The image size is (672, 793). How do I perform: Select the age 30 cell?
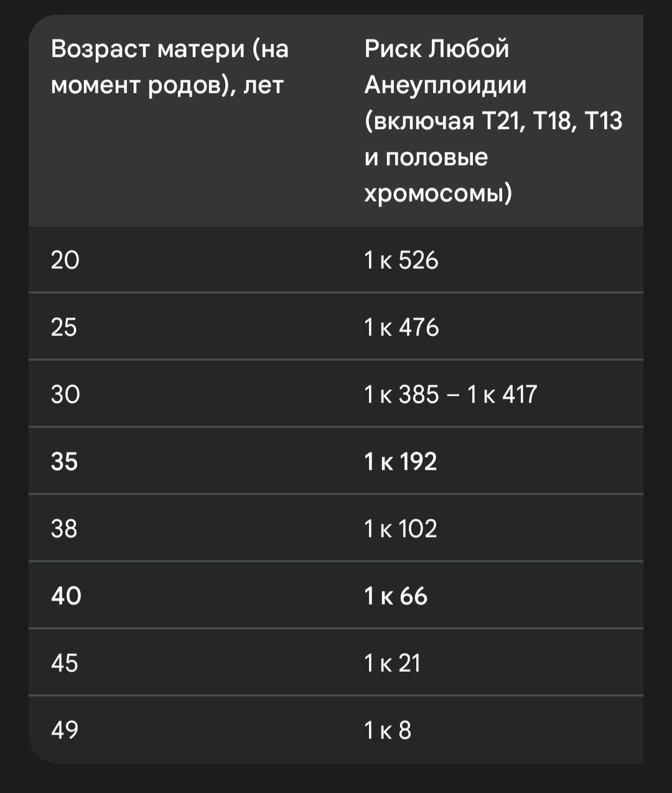click(65, 394)
